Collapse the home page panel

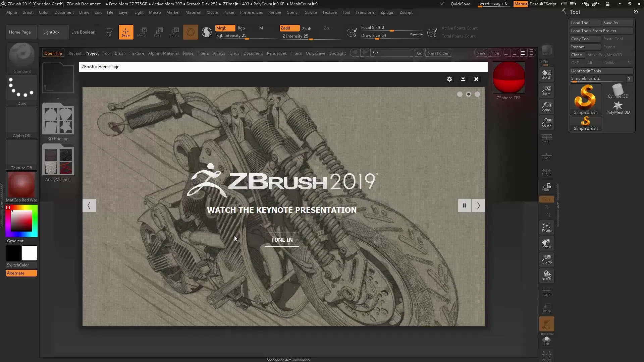pyautogui.click(x=463, y=79)
